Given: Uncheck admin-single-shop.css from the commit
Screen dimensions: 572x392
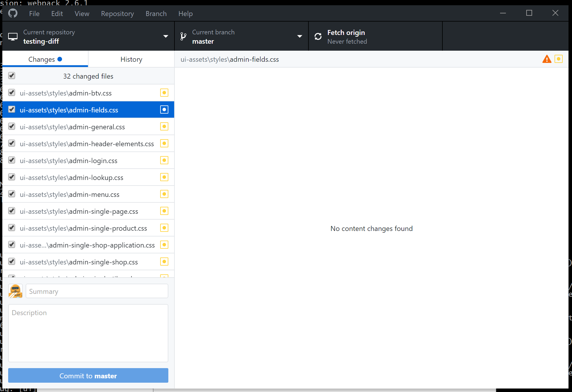Looking at the screenshot, I should point(12,261).
